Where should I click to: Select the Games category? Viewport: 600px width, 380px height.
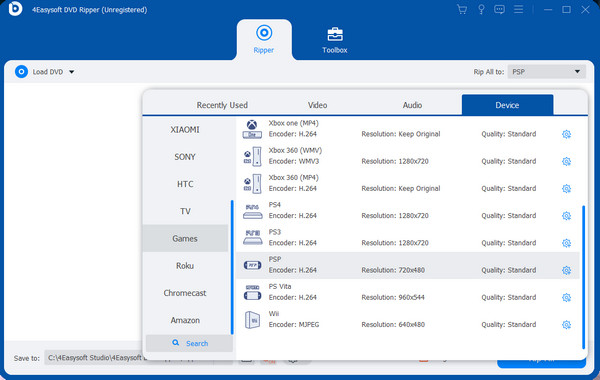(x=185, y=238)
